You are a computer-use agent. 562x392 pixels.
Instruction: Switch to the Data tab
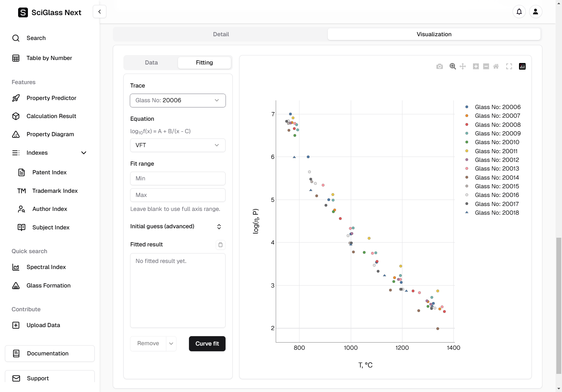151,63
